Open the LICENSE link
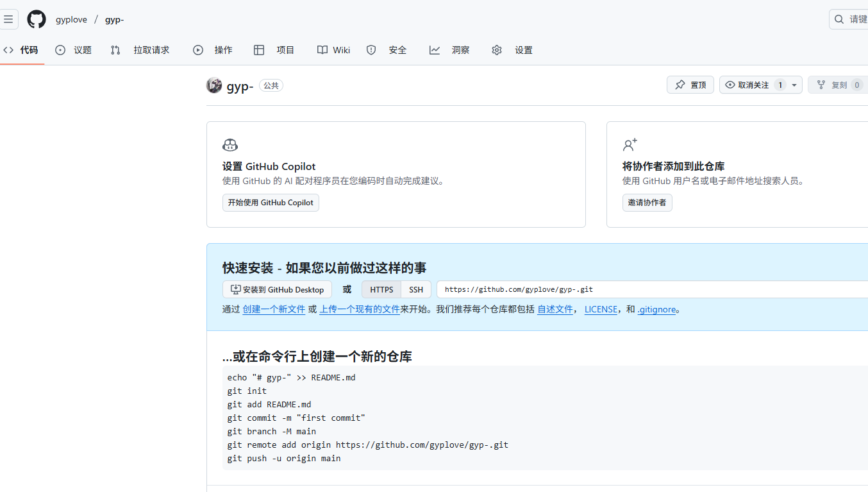Image resolution: width=868 pixels, height=492 pixels. (601, 309)
